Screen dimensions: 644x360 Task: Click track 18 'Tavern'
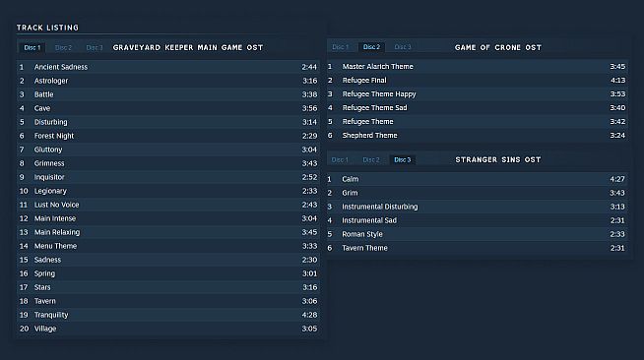tap(168, 301)
